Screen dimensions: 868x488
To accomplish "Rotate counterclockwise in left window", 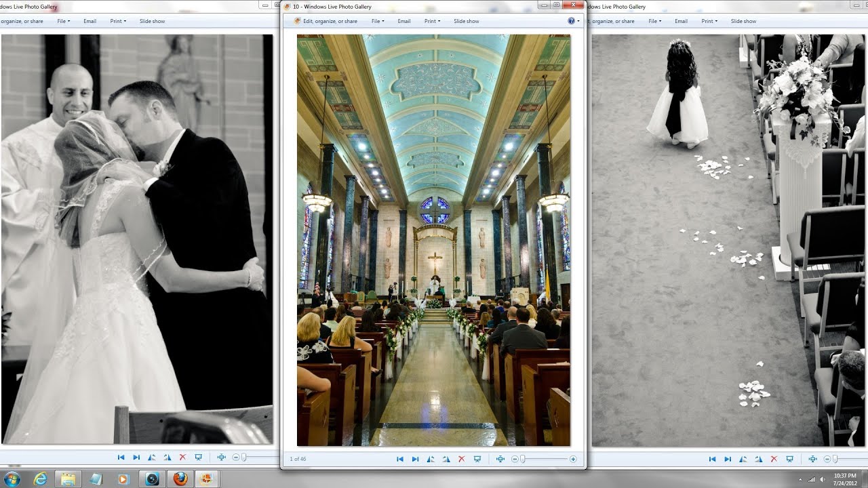I will coord(152,457).
